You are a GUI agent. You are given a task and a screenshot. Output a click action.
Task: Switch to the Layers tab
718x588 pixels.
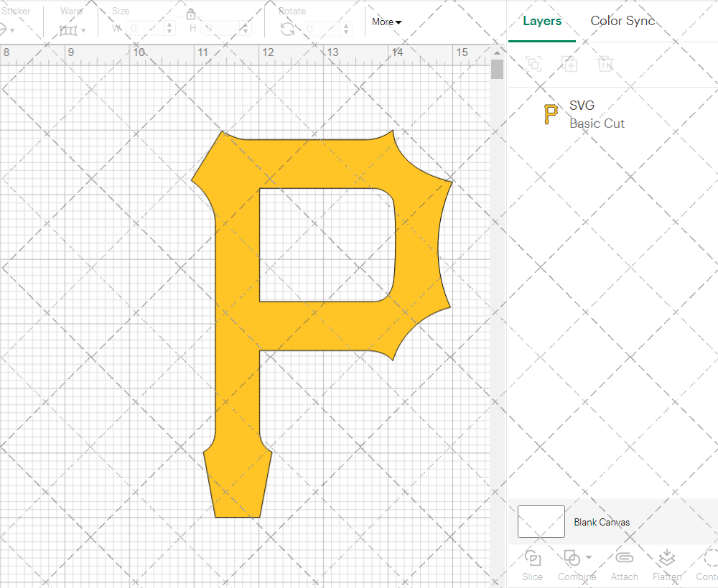click(x=542, y=21)
